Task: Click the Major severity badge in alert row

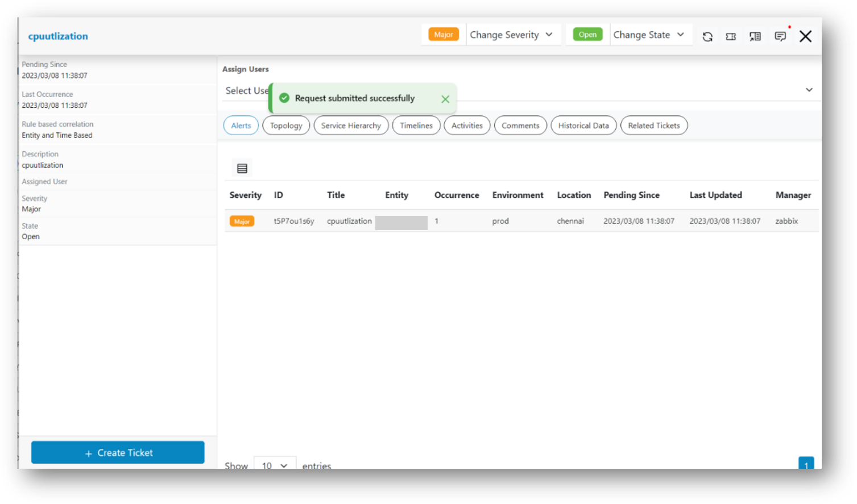Action: coord(242,222)
